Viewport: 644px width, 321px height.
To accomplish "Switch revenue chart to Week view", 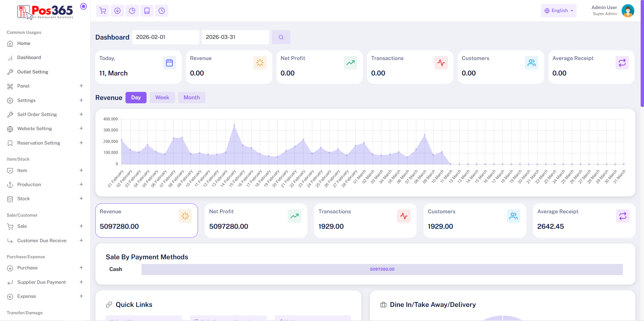I will pyautogui.click(x=162, y=98).
